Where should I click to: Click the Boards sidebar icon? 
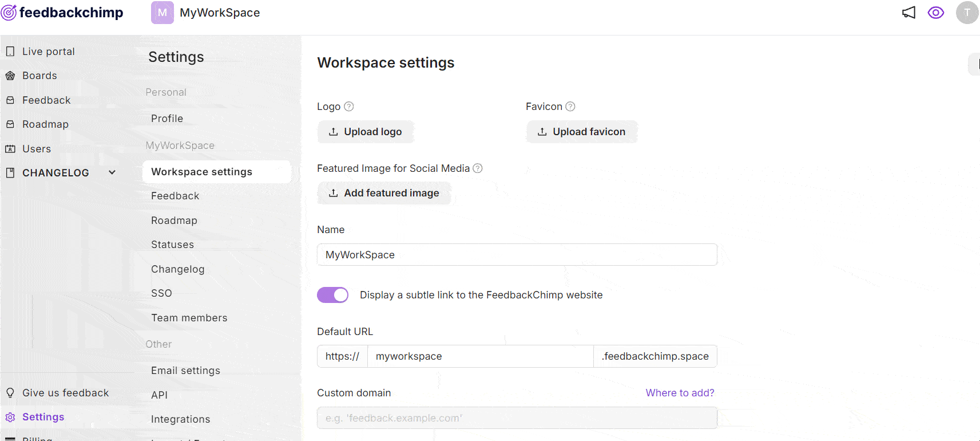coord(10,76)
